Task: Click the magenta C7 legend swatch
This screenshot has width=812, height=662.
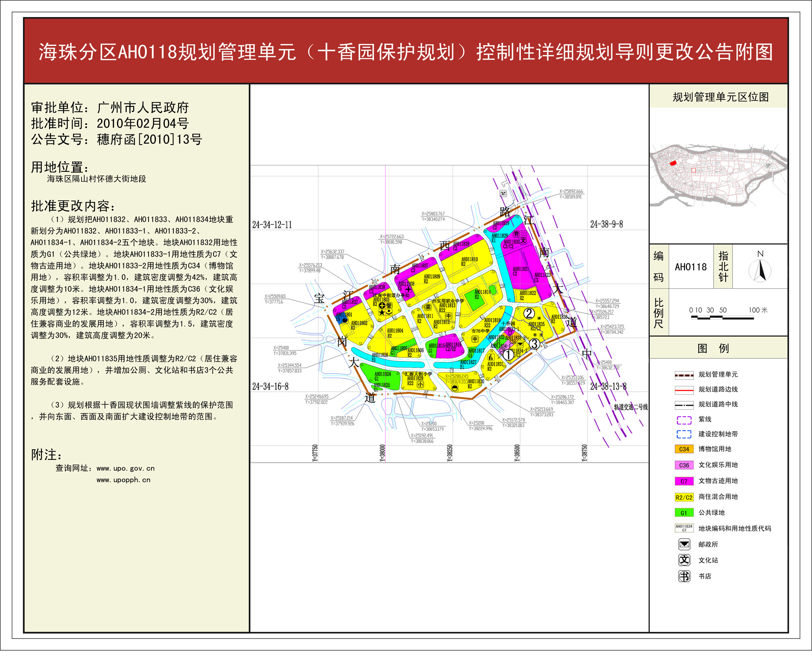Action: [x=684, y=481]
